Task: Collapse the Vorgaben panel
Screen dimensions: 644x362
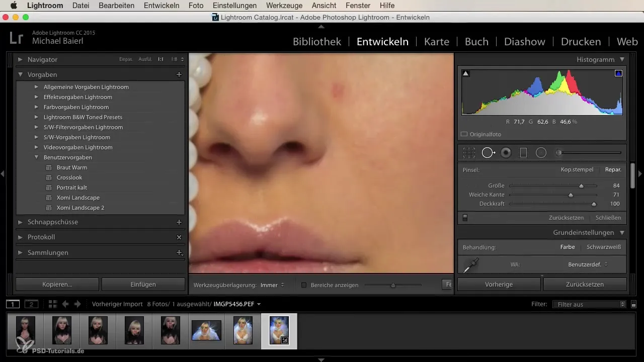Action: pos(20,74)
